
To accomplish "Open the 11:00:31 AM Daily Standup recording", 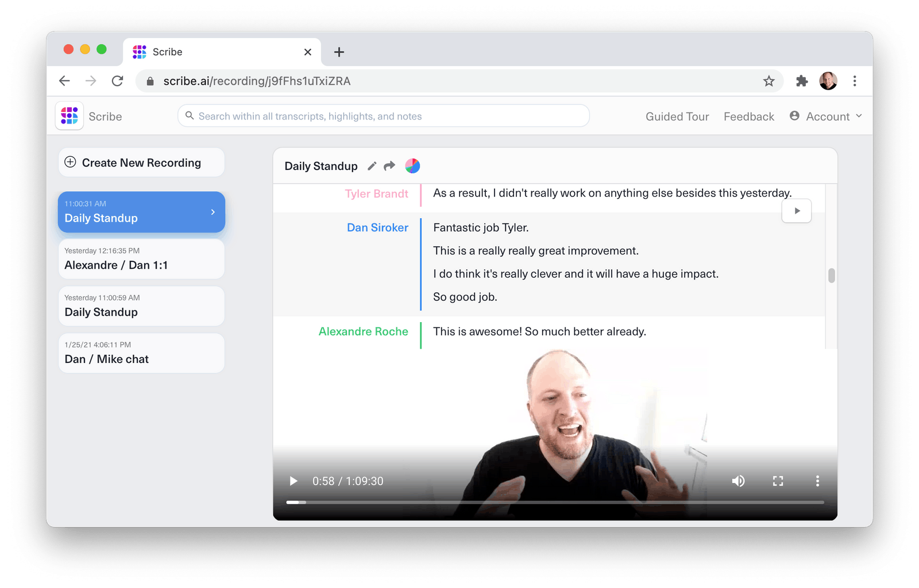I will [141, 212].
